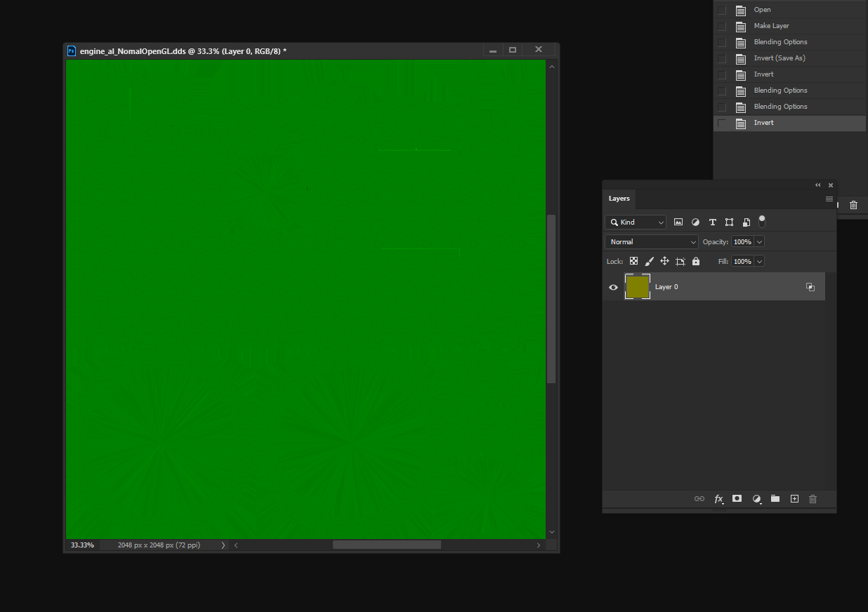Filter for shape layers icon
Screen dimensions: 868x612
[x=729, y=222]
